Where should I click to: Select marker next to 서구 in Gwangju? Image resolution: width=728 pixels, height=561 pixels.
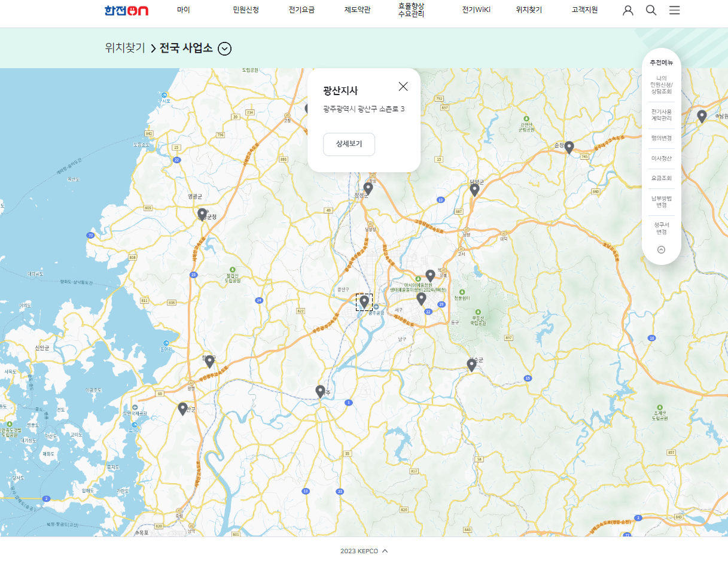pos(421,298)
